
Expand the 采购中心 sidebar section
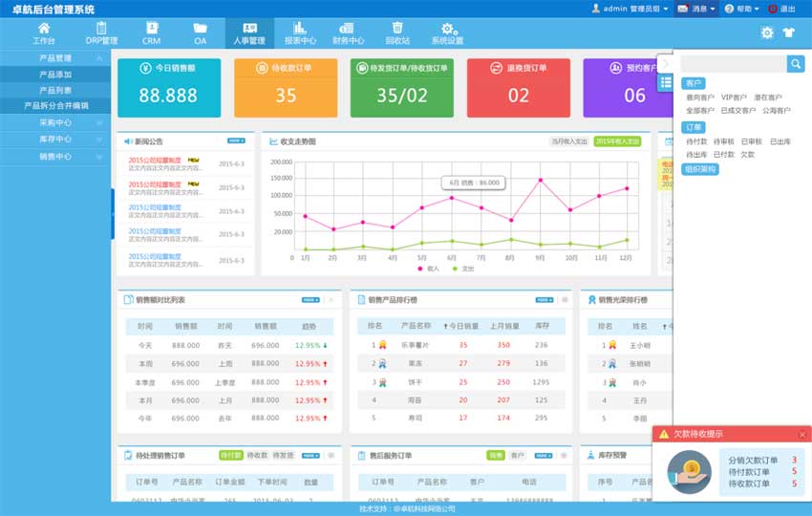point(55,122)
